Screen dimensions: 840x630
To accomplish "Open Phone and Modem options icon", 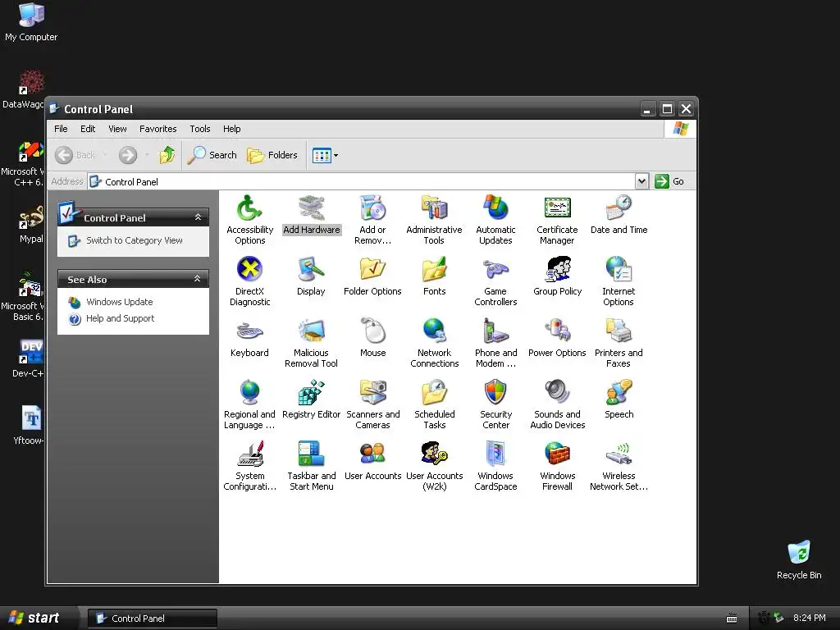I will pos(495,343).
